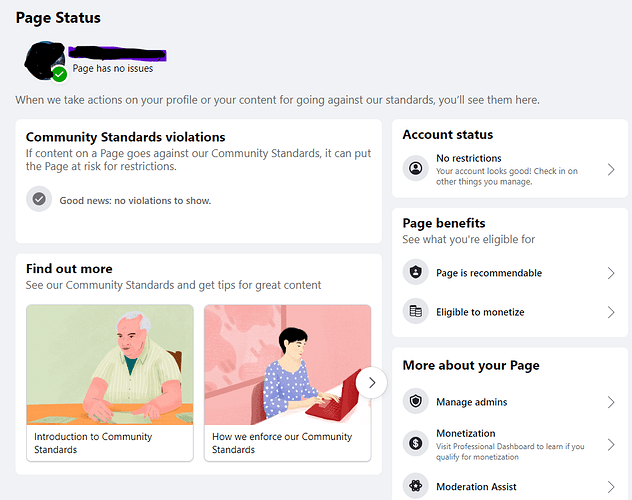Viewport: 632px width, 500px height.
Task: Click the redacted Page name at top
Action: [115, 52]
